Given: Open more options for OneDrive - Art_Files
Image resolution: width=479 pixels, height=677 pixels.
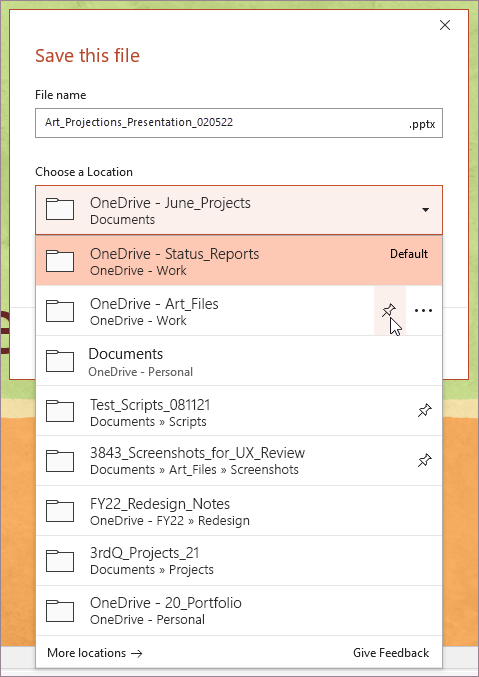Looking at the screenshot, I should (423, 310).
